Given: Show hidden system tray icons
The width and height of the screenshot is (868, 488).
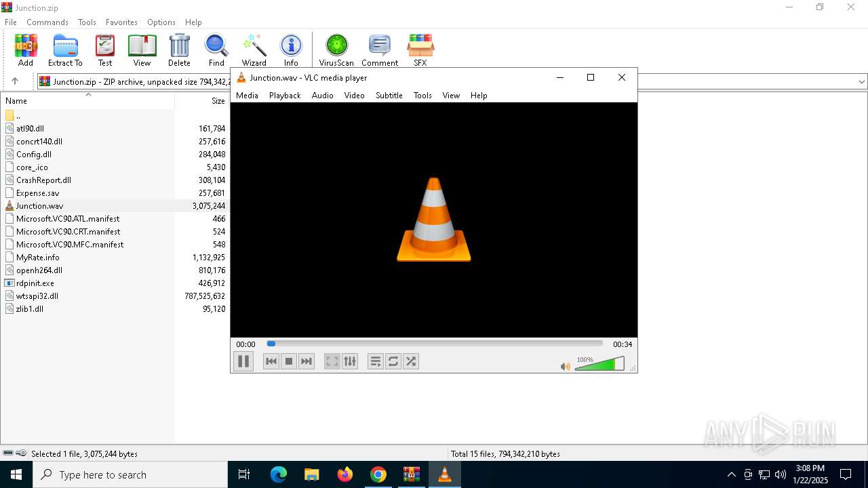Looking at the screenshot, I should [x=731, y=474].
